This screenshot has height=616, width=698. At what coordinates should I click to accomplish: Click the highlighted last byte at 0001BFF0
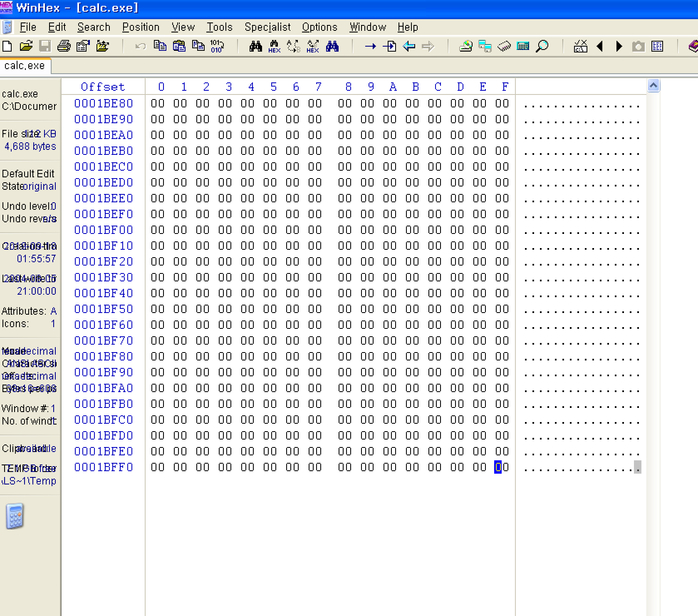(x=502, y=467)
